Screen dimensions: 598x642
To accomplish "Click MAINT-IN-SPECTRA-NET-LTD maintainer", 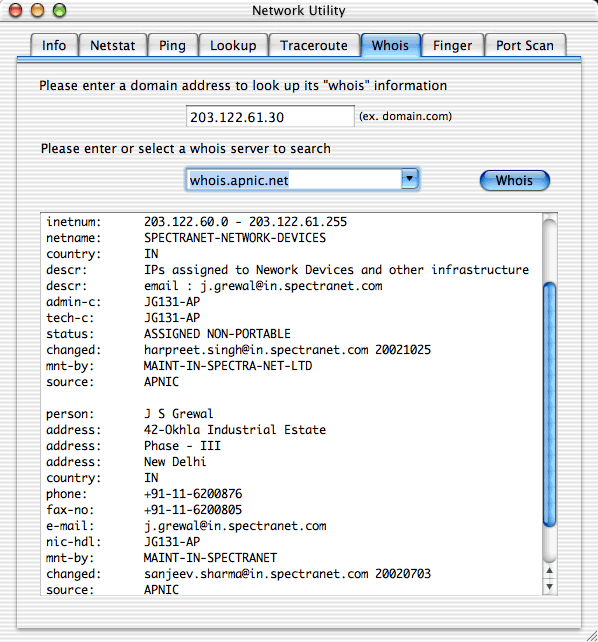I will [228, 366].
